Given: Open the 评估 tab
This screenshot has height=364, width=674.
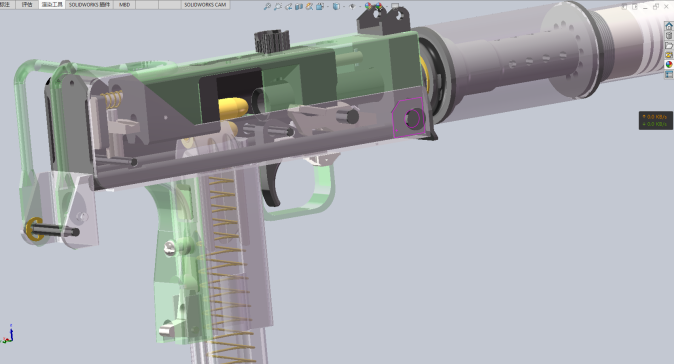Looking at the screenshot, I should [27, 5].
